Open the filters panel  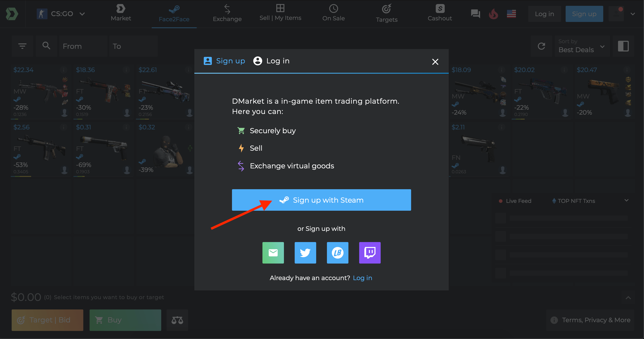click(22, 46)
